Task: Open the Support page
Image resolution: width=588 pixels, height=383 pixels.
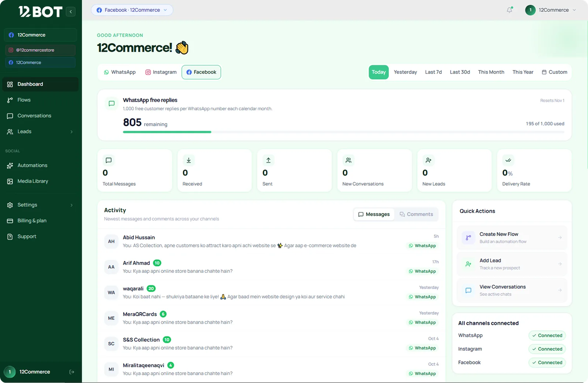Action: point(40,237)
